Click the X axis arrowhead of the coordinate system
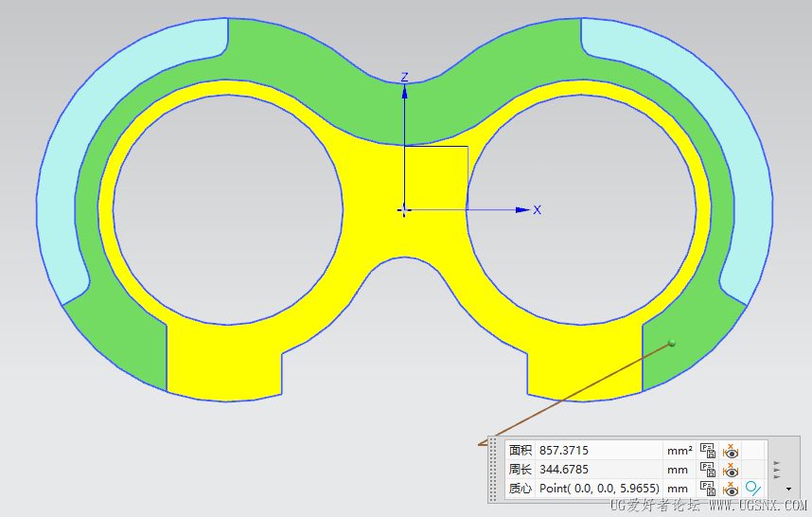 tap(523, 210)
